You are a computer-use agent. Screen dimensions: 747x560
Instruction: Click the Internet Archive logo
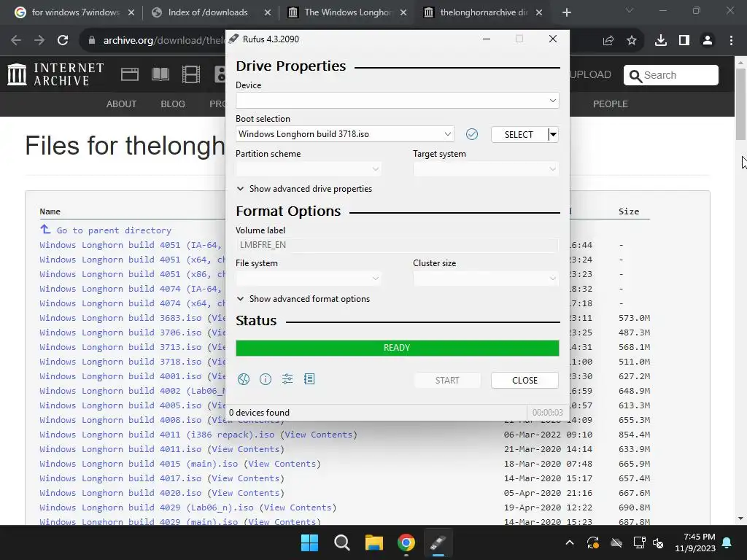pyautogui.click(x=55, y=75)
